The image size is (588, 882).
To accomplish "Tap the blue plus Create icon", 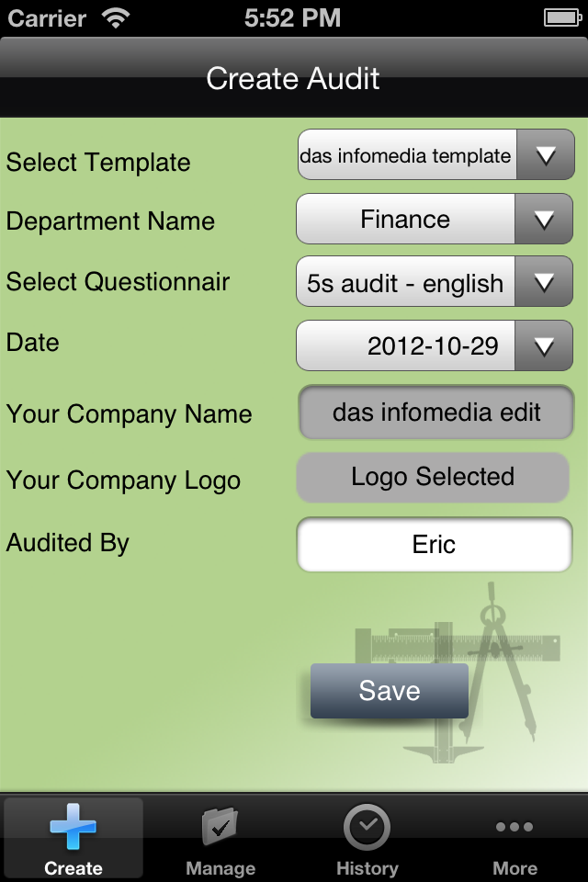I will pyautogui.click(x=73, y=826).
